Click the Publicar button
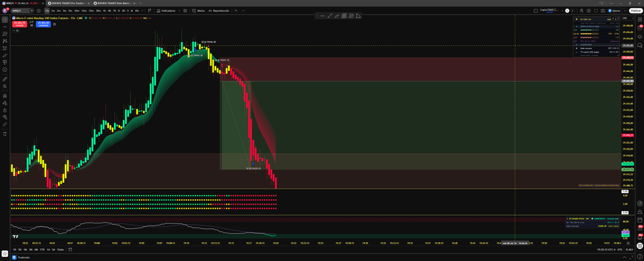The width and height of the screenshot is (644, 261). 635,11
